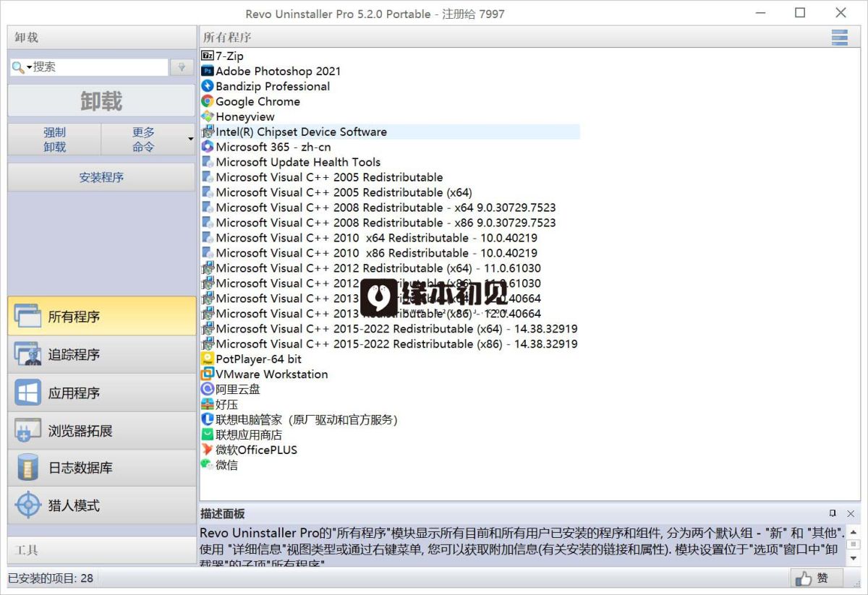Select the Microsoft Update Health Tools row
This screenshot has height=595, width=868.
pos(298,162)
